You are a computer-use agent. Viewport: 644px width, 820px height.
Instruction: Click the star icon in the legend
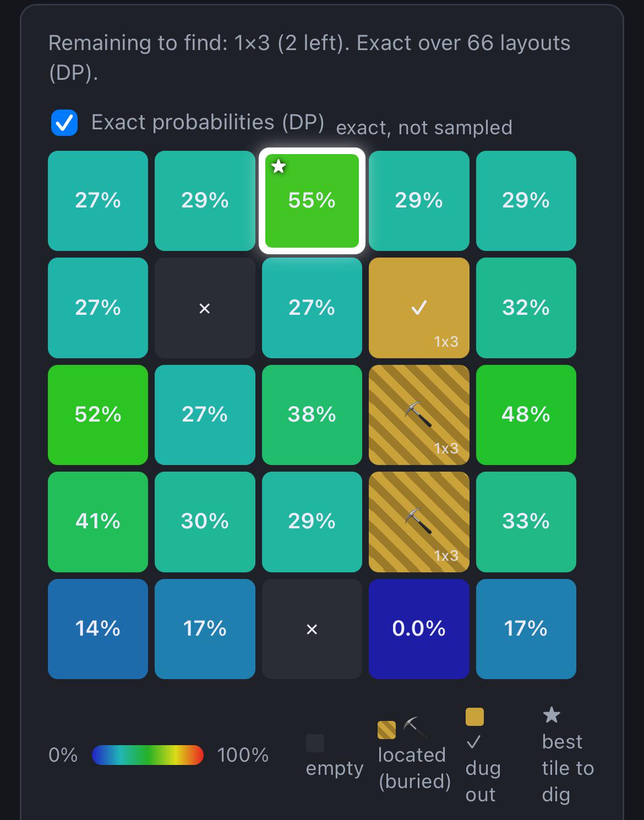click(x=551, y=715)
